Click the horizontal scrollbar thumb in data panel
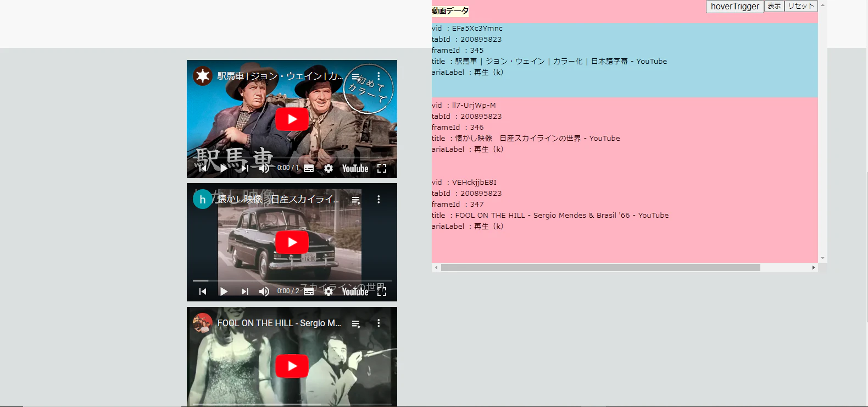The width and height of the screenshot is (868, 407). tap(600, 267)
